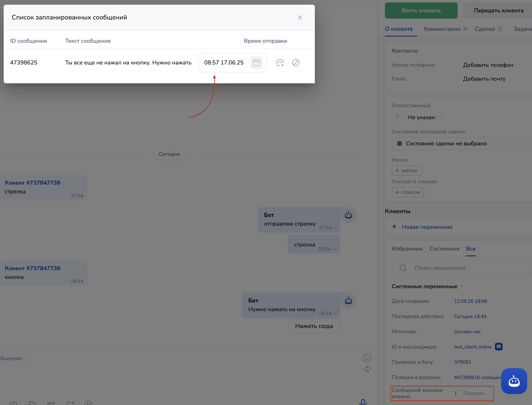Open the 'Сделки' tab
This screenshot has width=532, height=405.
point(485,29)
